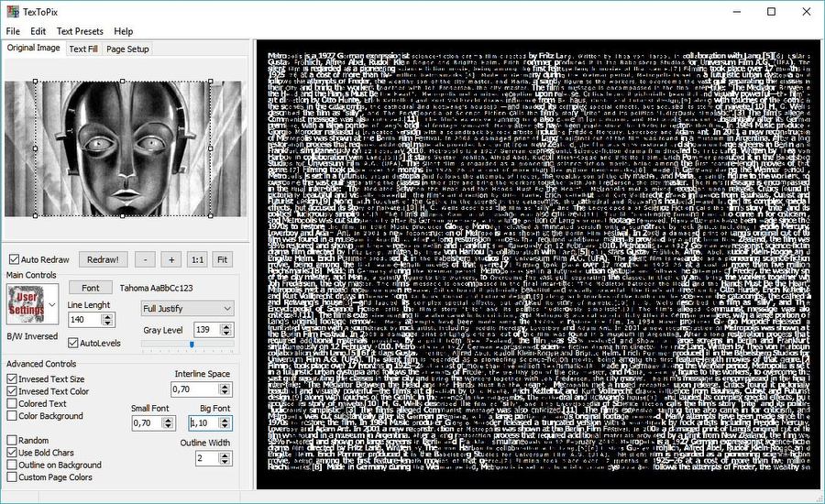
Task: Click the Small Font value field
Action: (x=147, y=423)
